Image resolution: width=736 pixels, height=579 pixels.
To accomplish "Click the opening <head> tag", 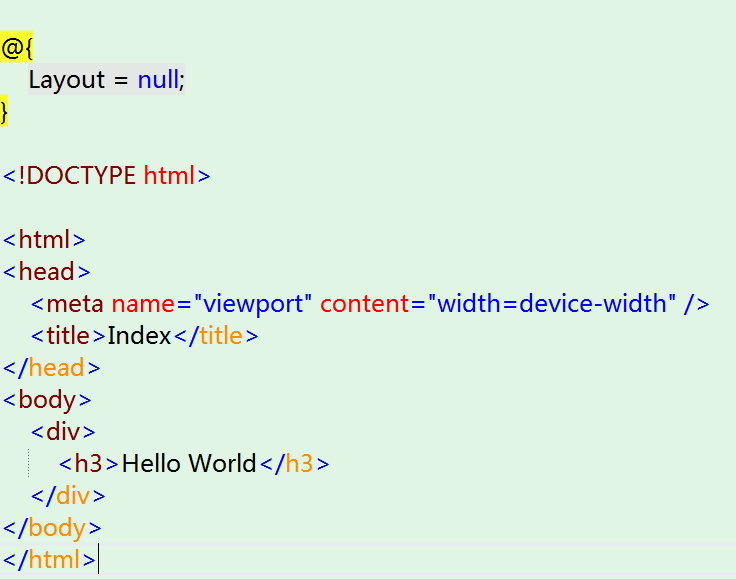I will tap(46, 272).
